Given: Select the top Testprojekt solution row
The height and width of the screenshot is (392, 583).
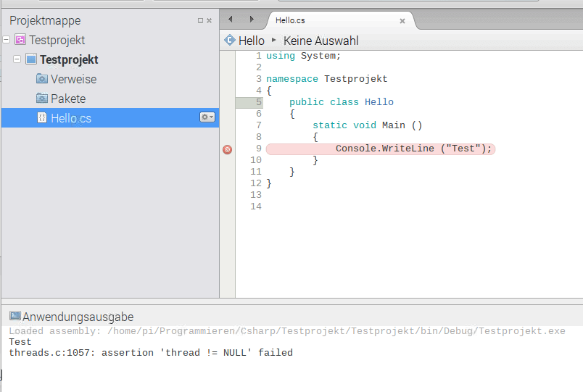Looking at the screenshot, I should 110,40.
